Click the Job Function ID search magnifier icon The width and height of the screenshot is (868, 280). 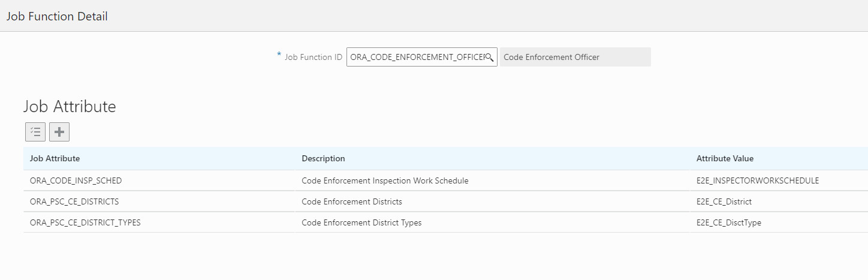pos(489,57)
